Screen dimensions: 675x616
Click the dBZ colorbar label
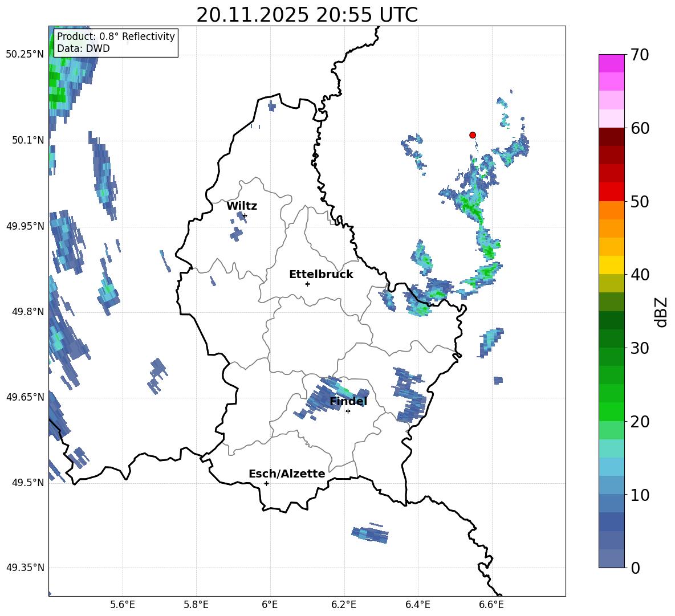662,312
